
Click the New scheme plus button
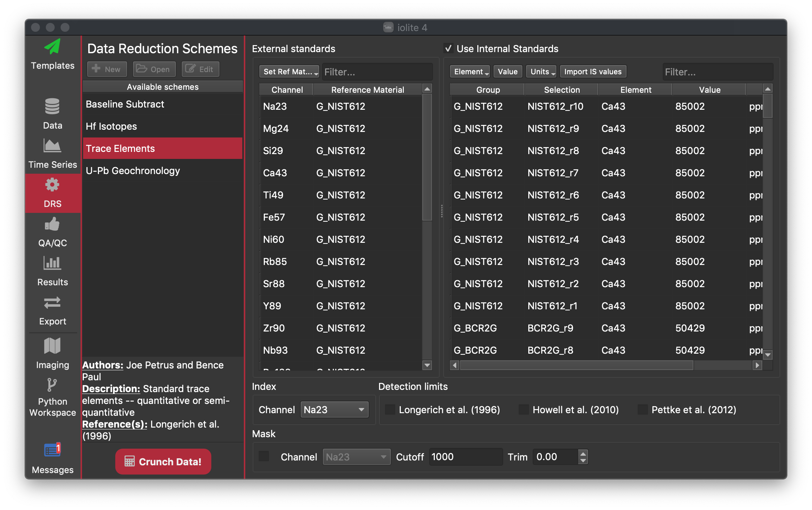tap(107, 69)
